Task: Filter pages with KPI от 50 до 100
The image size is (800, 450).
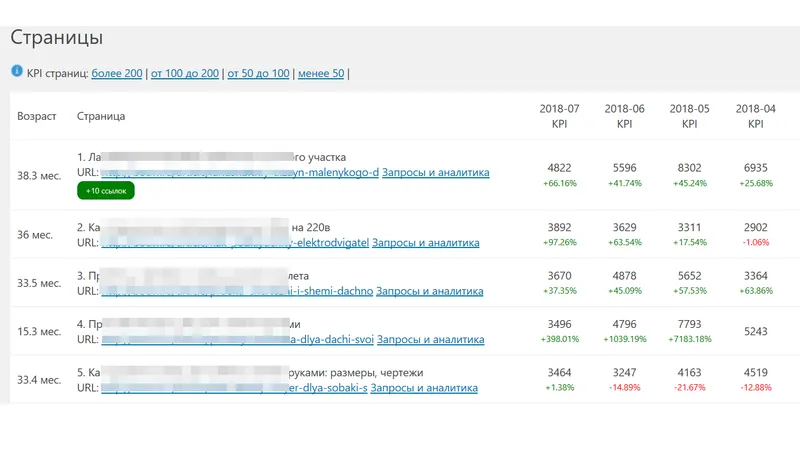Action: point(258,73)
